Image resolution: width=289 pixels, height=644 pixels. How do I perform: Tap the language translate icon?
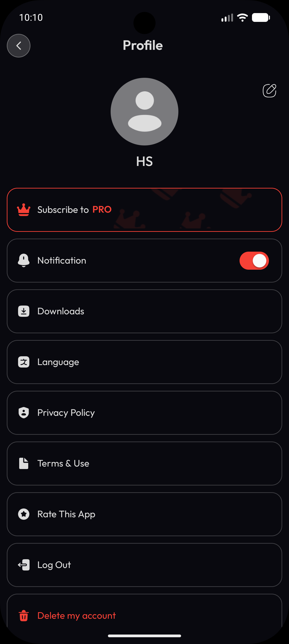point(24,362)
